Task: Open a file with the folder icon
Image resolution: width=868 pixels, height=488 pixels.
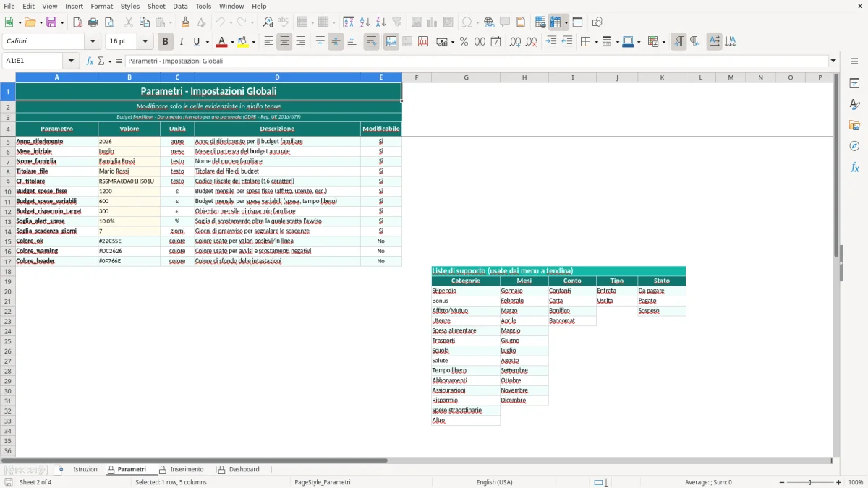Action: tap(30, 22)
